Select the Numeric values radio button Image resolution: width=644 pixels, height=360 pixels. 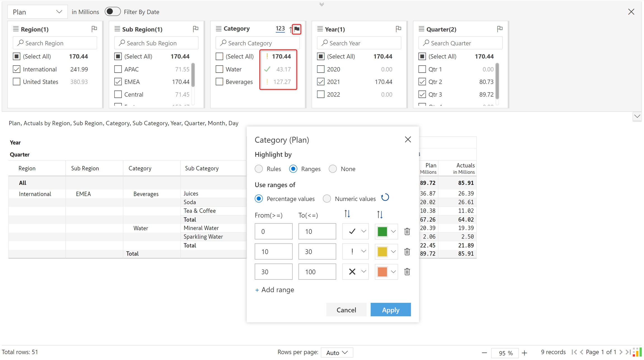pos(327,199)
